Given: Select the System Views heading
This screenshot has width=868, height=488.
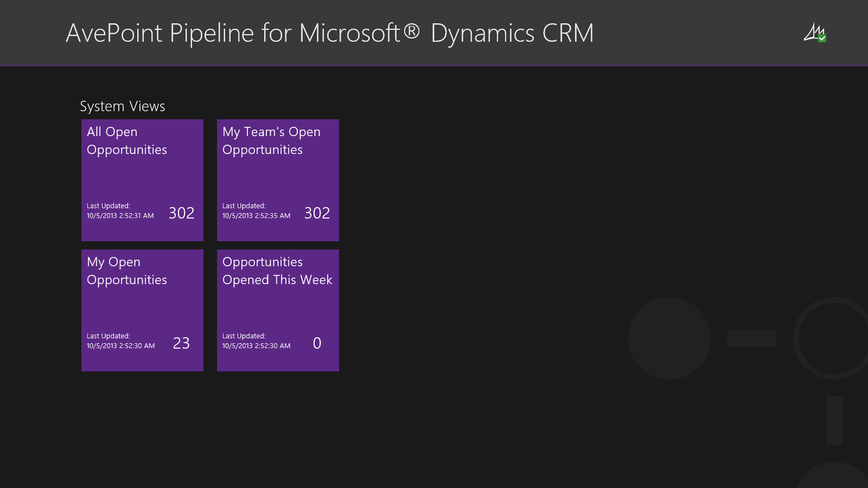Looking at the screenshot, I should 123,106.
